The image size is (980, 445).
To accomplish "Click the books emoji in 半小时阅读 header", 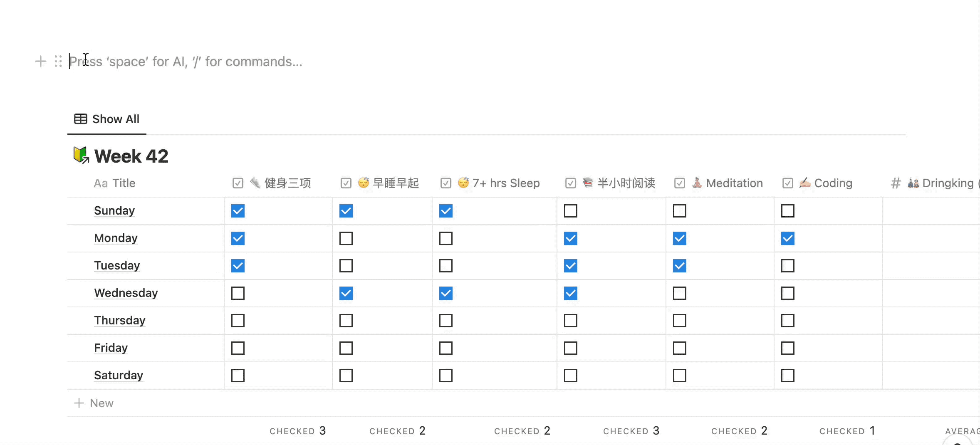I will (x=588, y=183).
